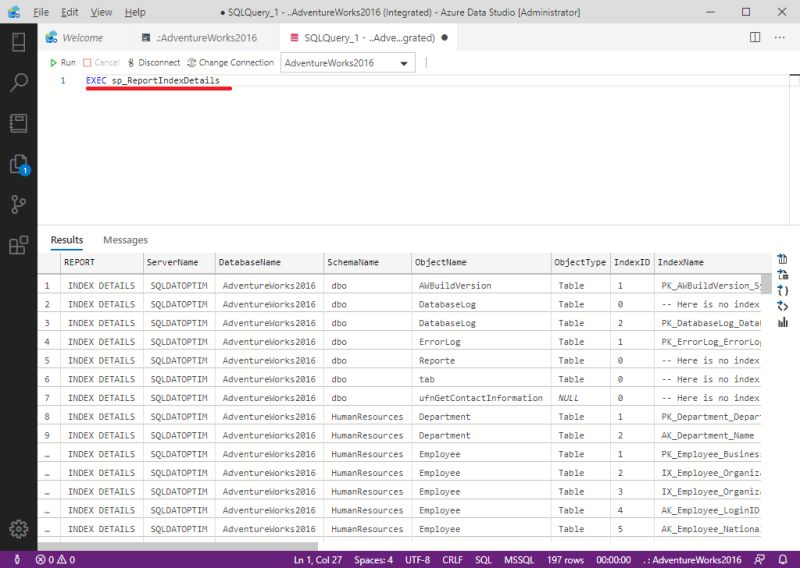Click the AdventureWorks2016 connection in status bar

[x=692, y=560]
